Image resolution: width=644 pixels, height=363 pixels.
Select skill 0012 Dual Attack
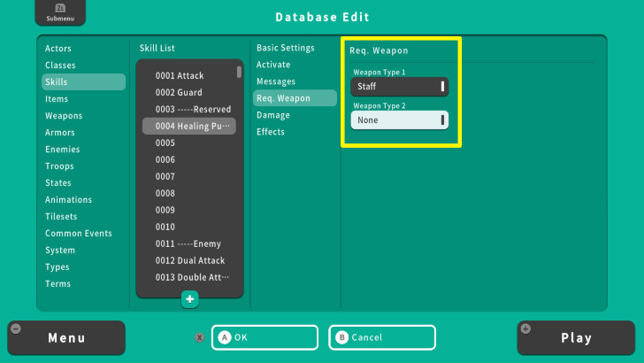pyautogui.click(x=189, y=261)
